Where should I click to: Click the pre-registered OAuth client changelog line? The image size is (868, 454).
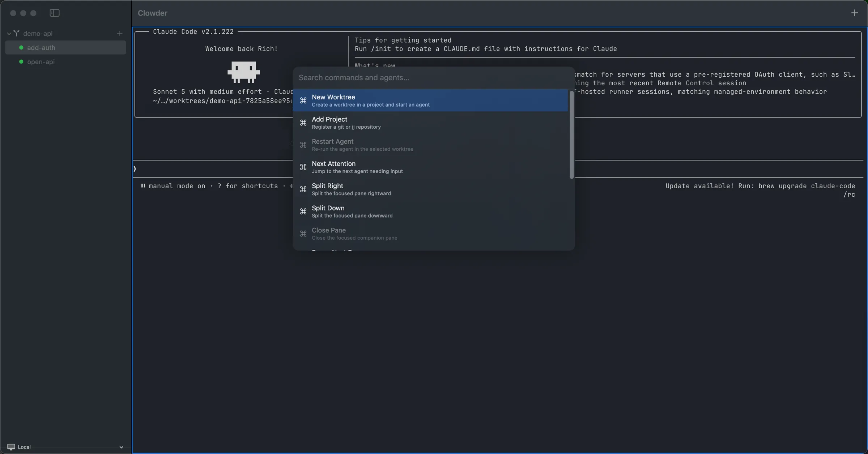coord(715,74)
